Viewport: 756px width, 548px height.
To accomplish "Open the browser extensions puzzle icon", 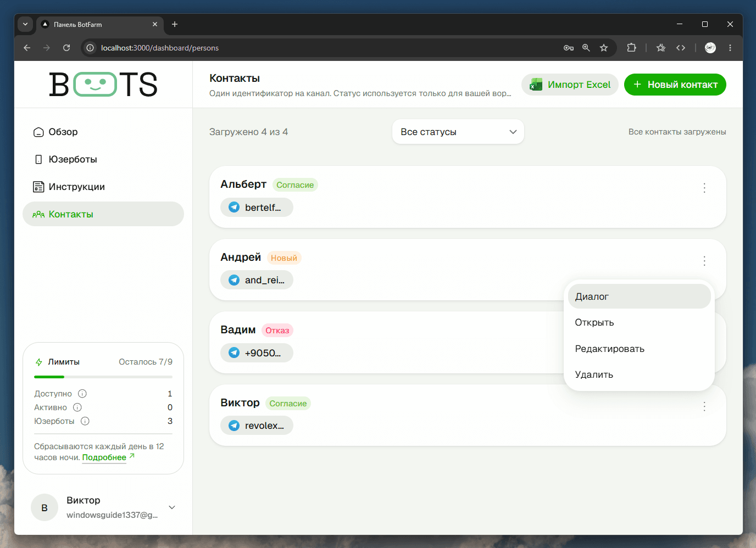I will (631, 48).
